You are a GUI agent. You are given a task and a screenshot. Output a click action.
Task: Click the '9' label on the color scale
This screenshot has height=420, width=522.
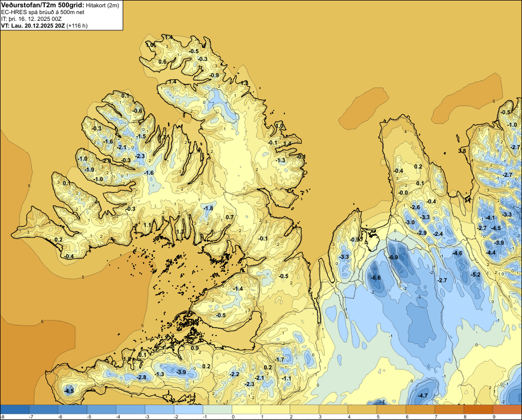(494, 417)
